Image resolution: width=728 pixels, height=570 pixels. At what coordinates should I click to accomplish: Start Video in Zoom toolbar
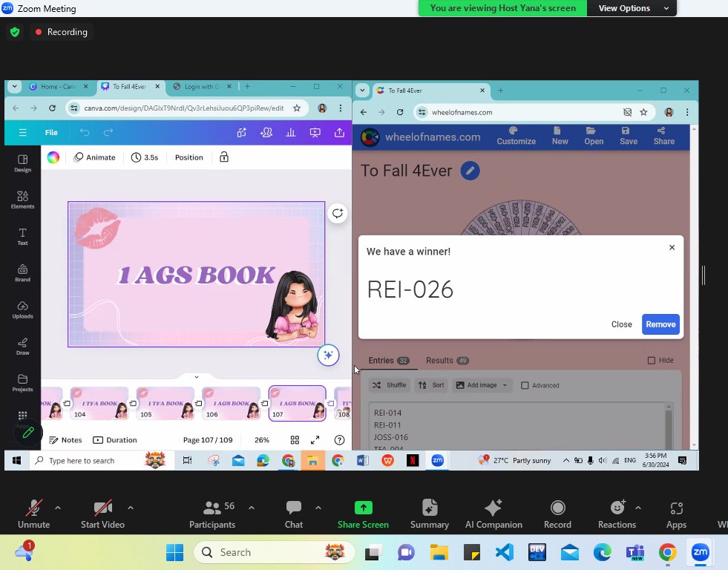coord(102,514)
